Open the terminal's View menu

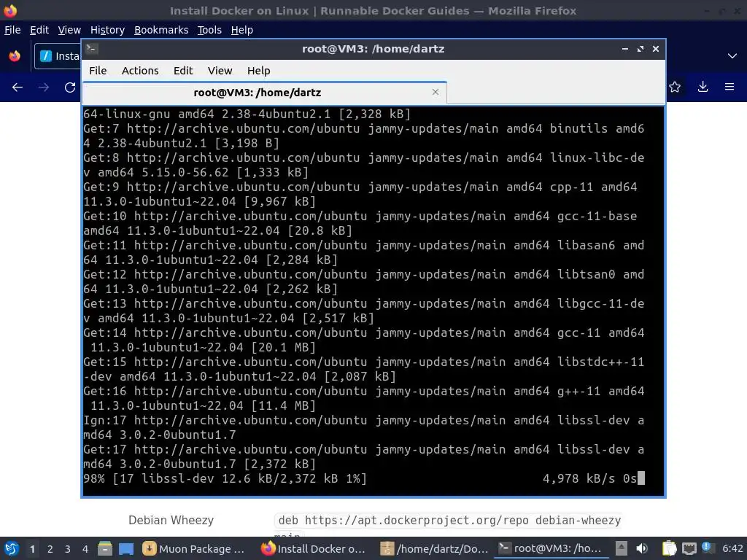(220, 71)
